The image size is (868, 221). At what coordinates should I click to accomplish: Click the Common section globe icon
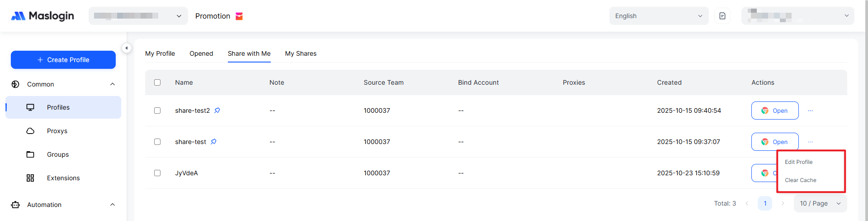[15, 84]
